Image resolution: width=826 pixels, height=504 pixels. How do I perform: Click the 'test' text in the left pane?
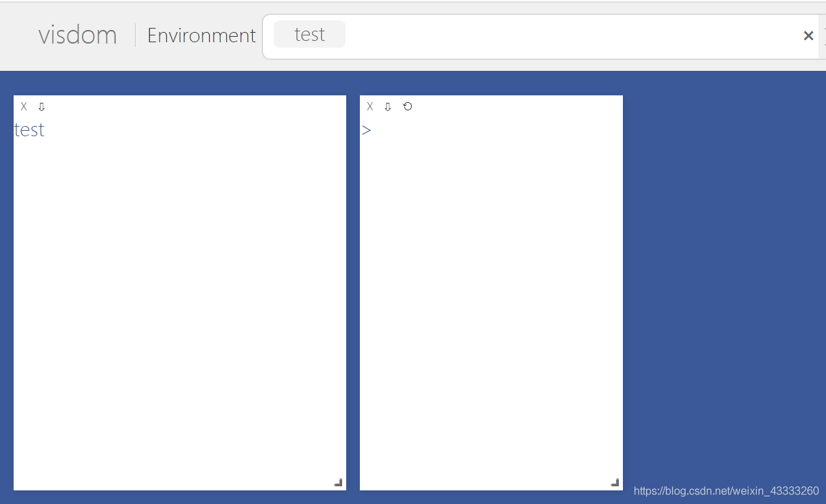[29, 129]
